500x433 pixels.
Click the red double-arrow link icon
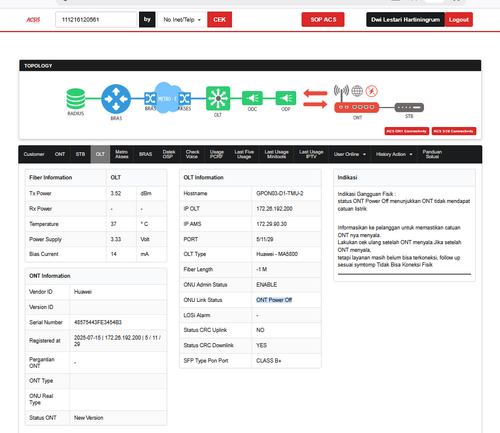(x=315, y=99)
